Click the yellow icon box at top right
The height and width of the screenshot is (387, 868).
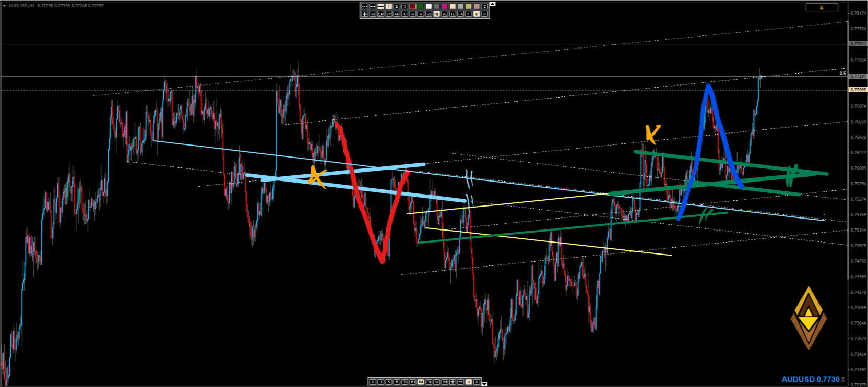[x=822, y=8]
